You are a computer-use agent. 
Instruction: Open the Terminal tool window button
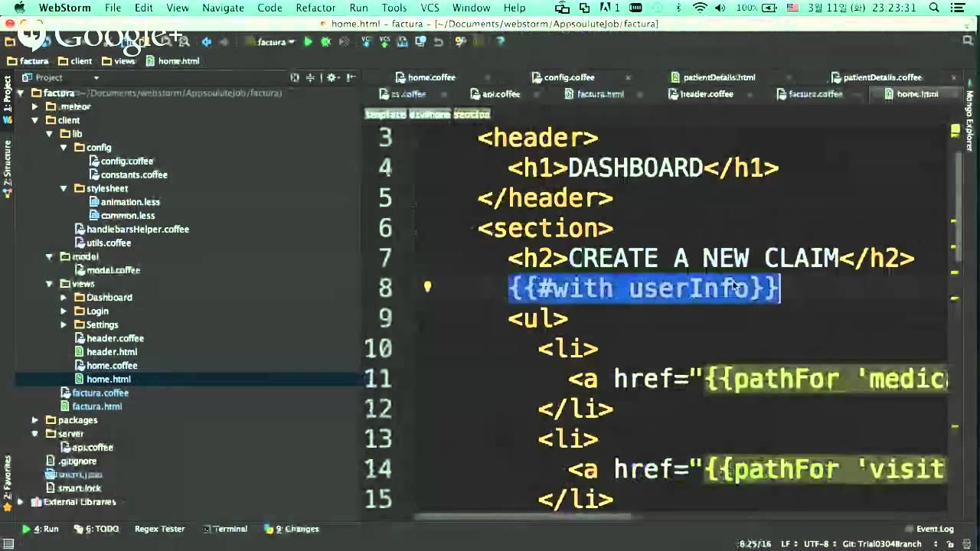(x=225, y=529)
